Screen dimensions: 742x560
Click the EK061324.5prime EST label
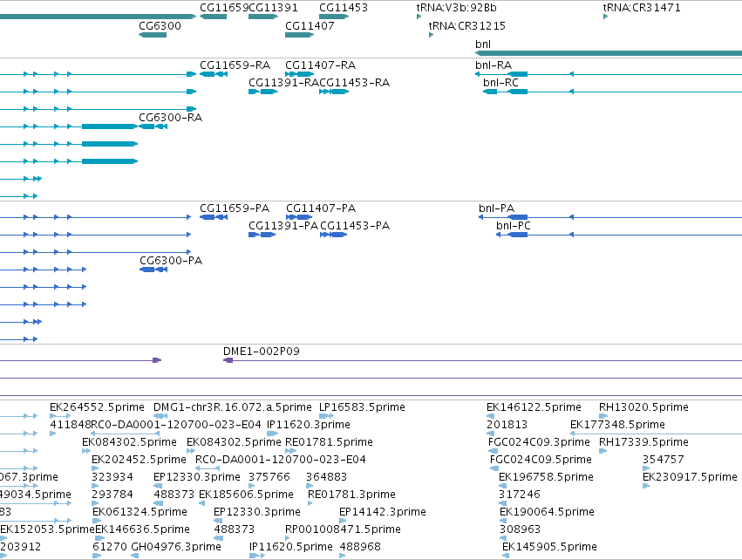click(140, 512)
